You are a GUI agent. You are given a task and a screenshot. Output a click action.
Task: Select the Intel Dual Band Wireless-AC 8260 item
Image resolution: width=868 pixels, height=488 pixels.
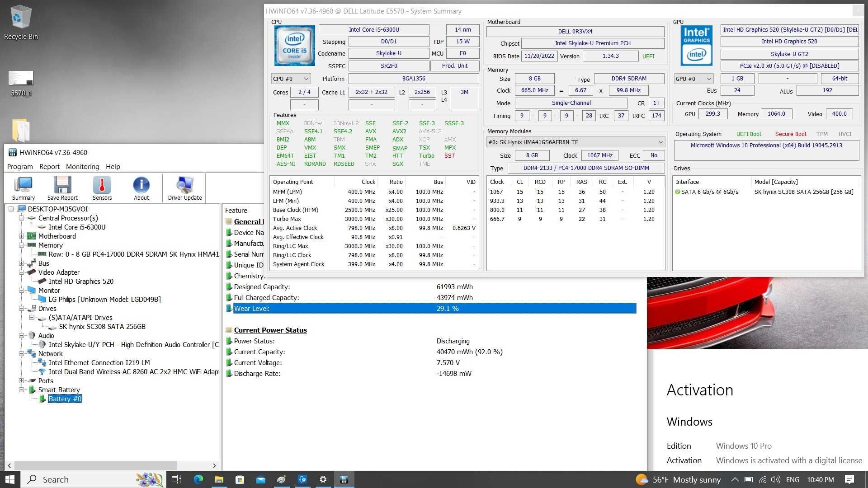(x=134, y=371)
